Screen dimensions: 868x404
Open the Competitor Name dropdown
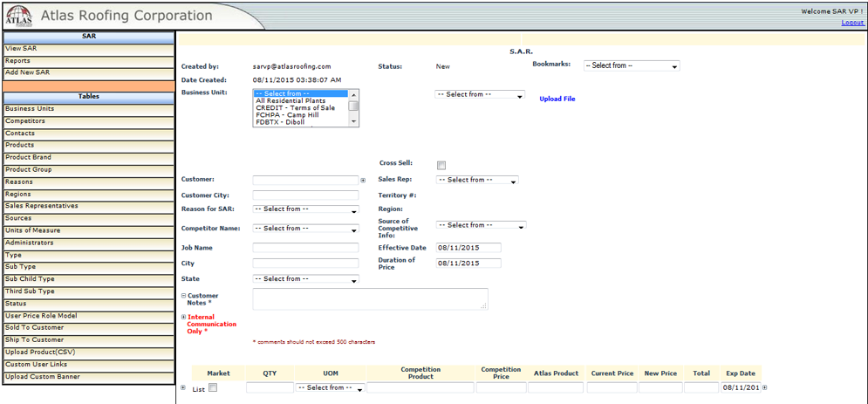pos(305,228)
